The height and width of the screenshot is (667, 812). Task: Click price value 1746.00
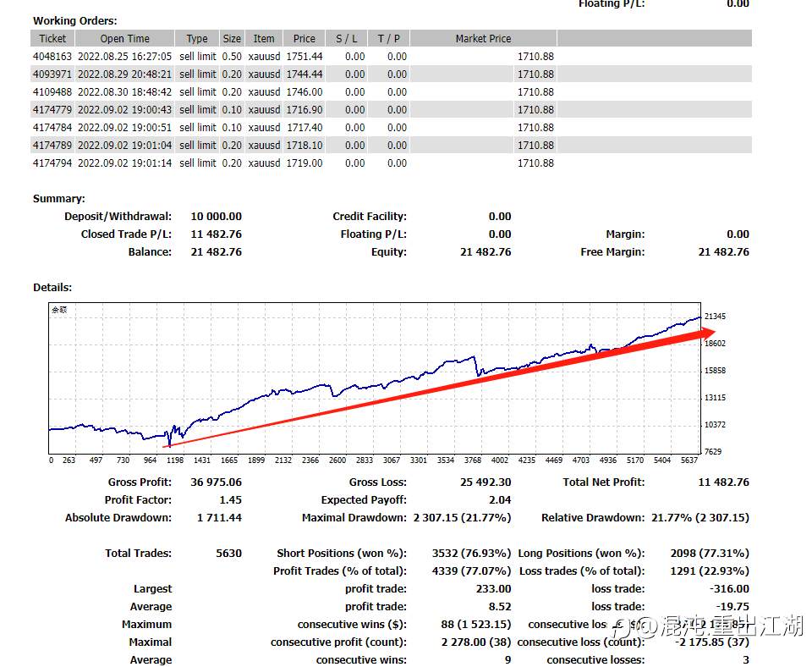point(304,91)
